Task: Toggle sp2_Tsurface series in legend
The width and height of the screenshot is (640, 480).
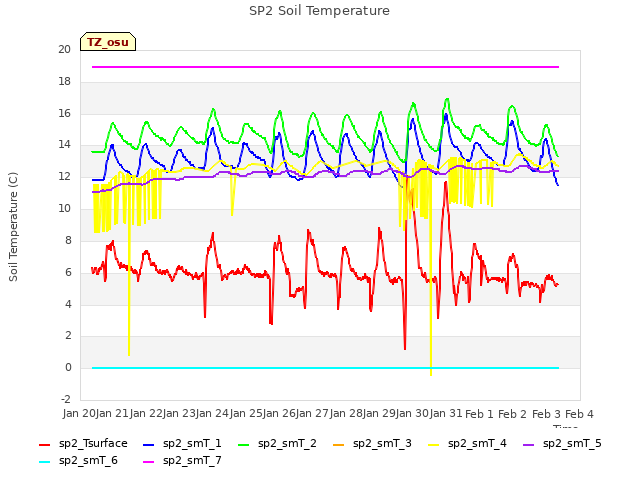Action: pyautogui.click(x=83, y=444)
